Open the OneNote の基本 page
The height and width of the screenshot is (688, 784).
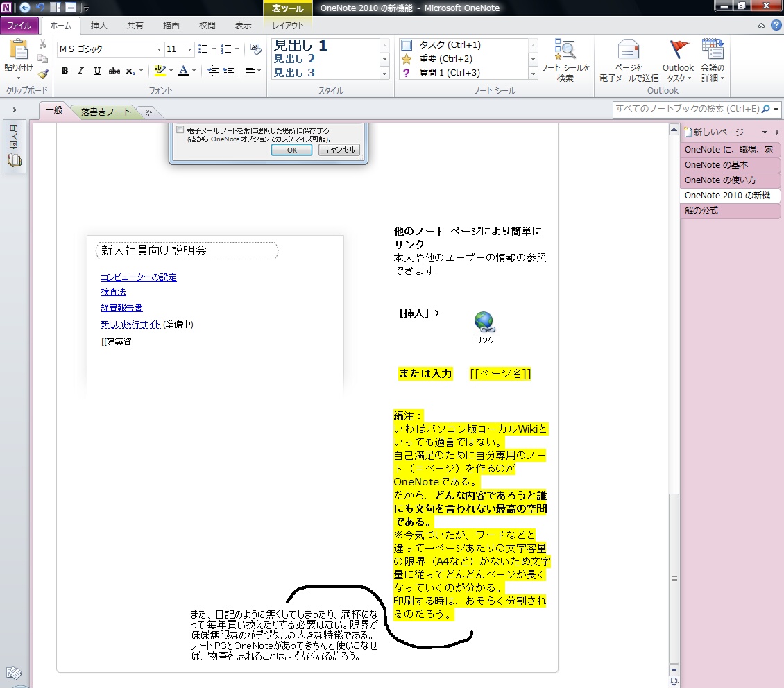(x=729, y=165)
